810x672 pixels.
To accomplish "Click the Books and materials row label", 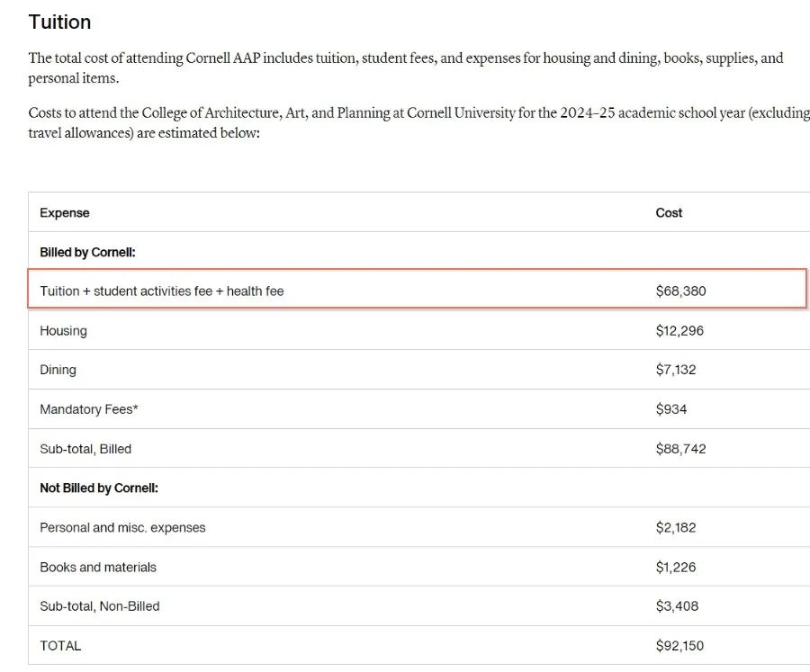I will click(x=98, y=567).
